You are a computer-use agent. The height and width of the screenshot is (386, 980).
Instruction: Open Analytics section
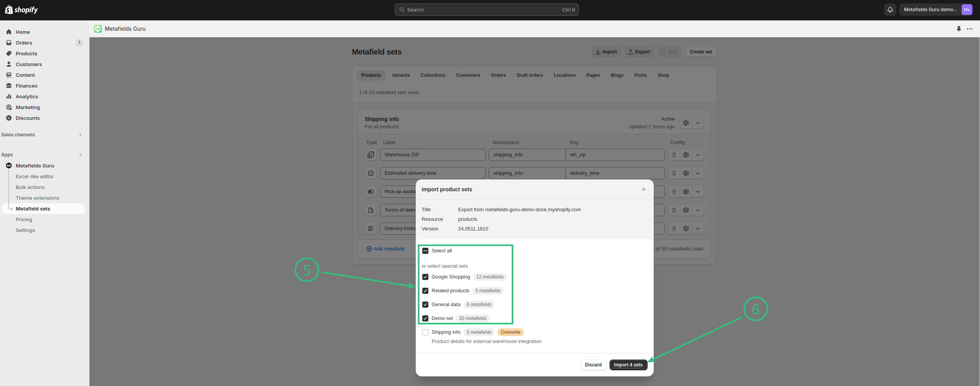[x=27, y=96]
